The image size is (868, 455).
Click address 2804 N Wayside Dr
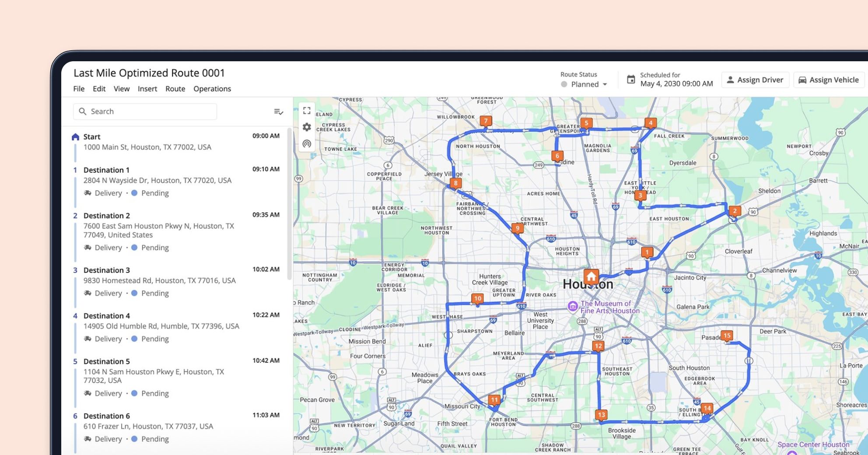point(157,180)
